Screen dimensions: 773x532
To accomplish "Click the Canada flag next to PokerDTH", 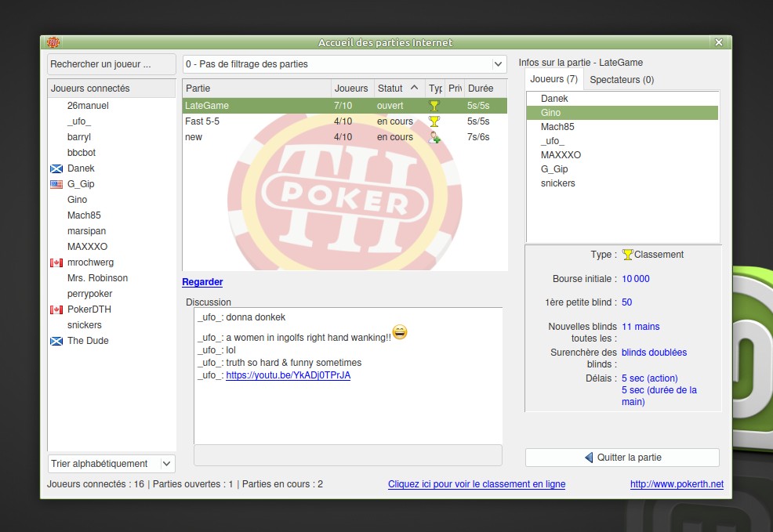I will tap(56, 309).
